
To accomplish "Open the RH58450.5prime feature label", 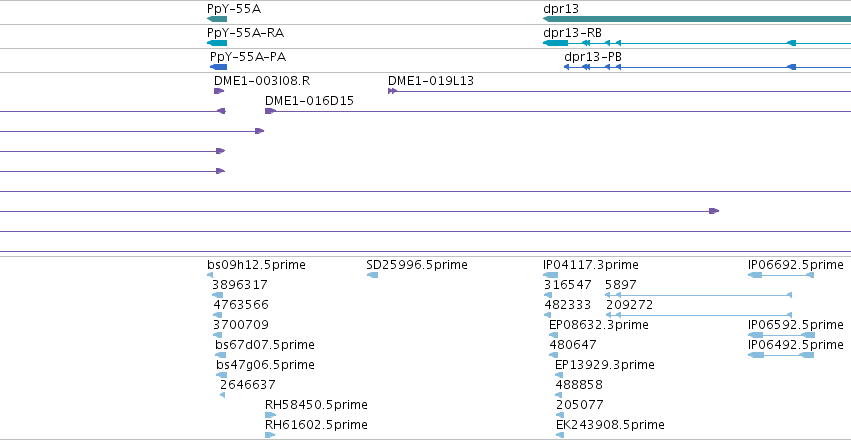I will click(x=316, y=405).
